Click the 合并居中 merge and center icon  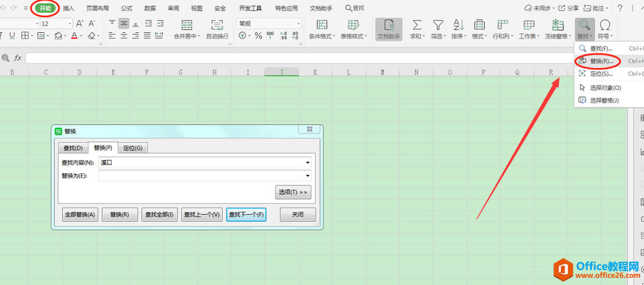[x=187, y=24]
